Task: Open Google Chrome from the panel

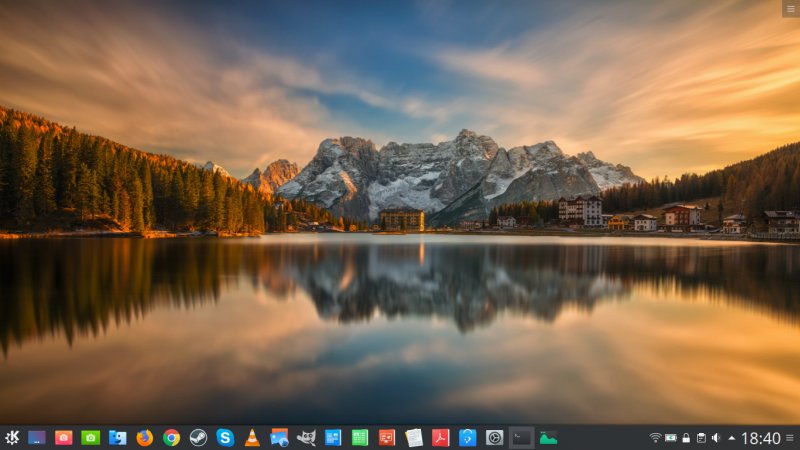Action: 172,437
